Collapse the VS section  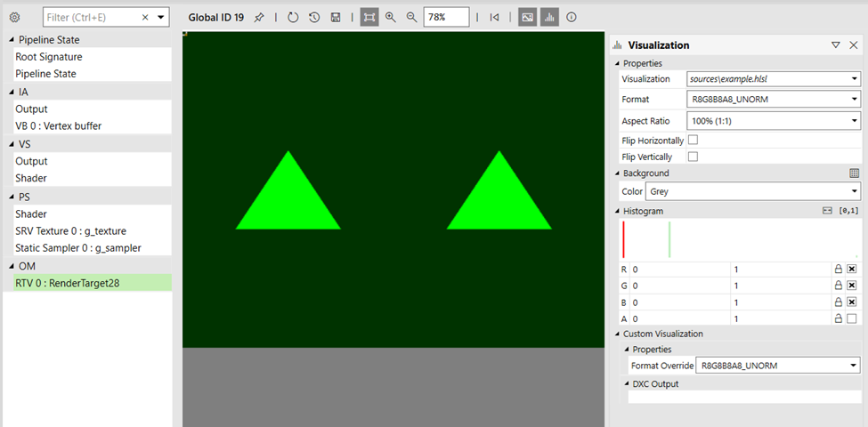coord(12,144)
